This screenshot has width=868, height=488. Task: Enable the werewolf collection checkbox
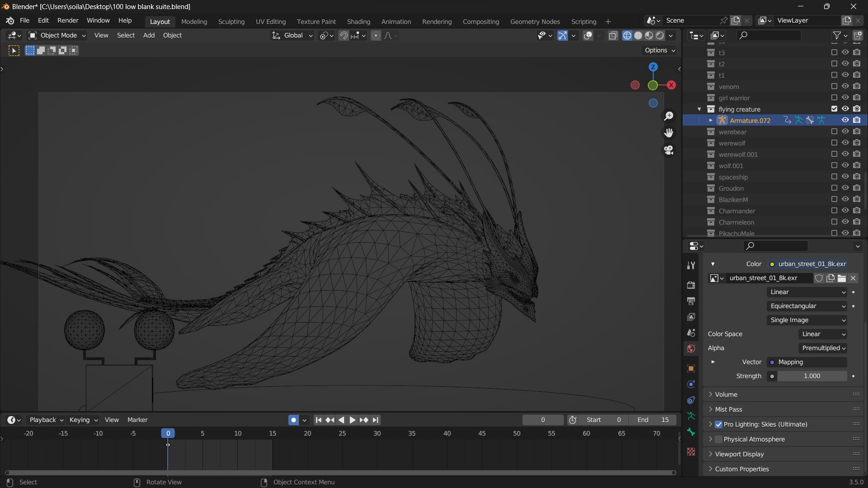point(834,143)
